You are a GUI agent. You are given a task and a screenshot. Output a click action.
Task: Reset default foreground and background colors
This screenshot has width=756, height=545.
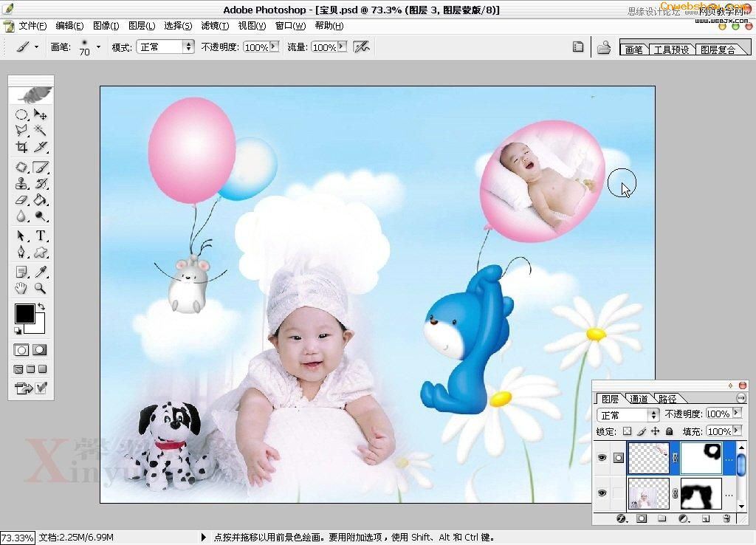[18, 330]
